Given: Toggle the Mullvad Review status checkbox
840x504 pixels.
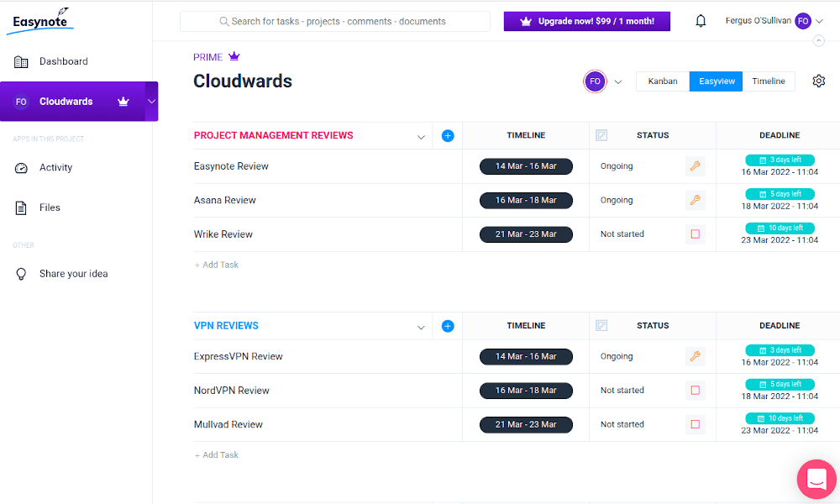Looking at the screenshot, I should 695,424.
